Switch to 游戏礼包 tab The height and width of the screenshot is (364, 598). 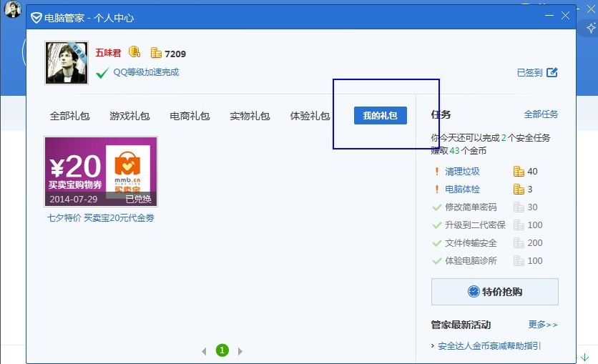tap(129, 116)
